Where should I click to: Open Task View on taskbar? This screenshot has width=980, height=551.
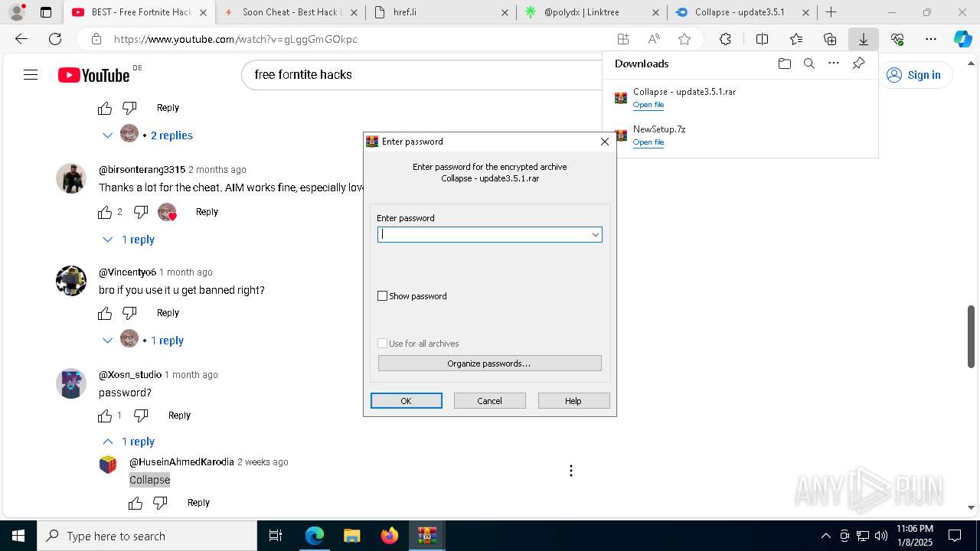pos(276,536)
